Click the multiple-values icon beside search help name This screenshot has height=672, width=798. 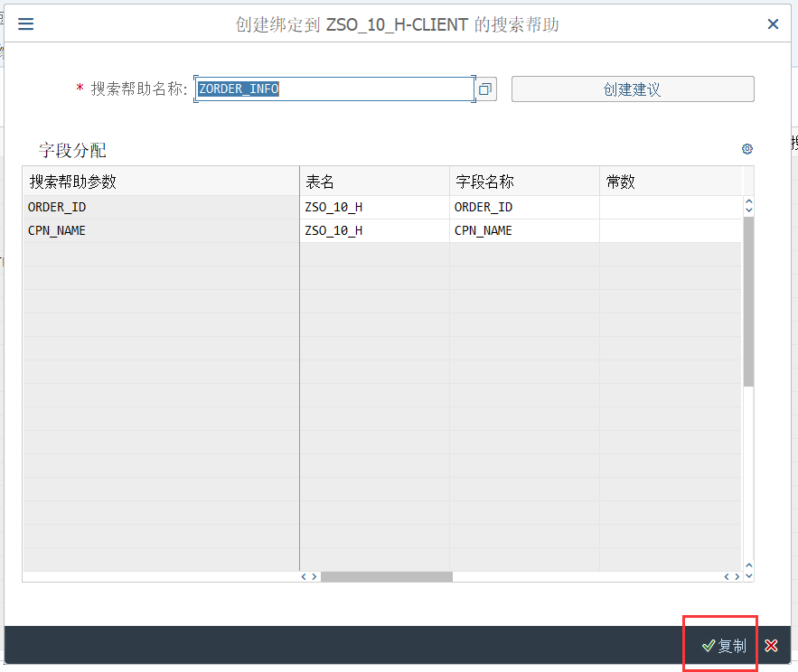click(485, 89)
